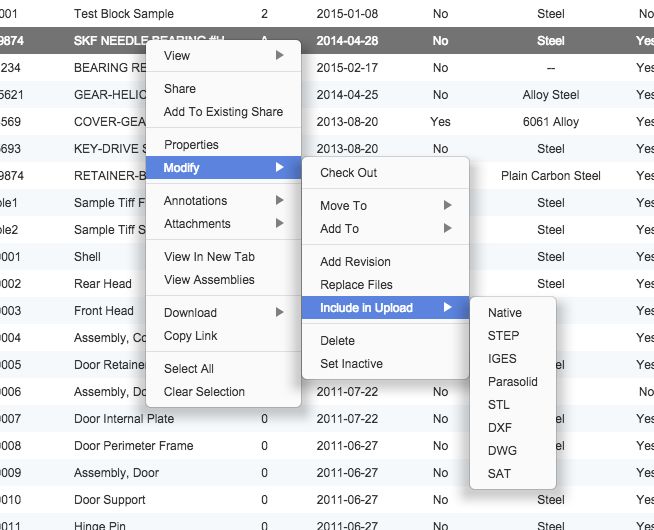Click Select All in context menu
Image resolution: width=654 pixels, height=530 pixels.
[189, 369]
